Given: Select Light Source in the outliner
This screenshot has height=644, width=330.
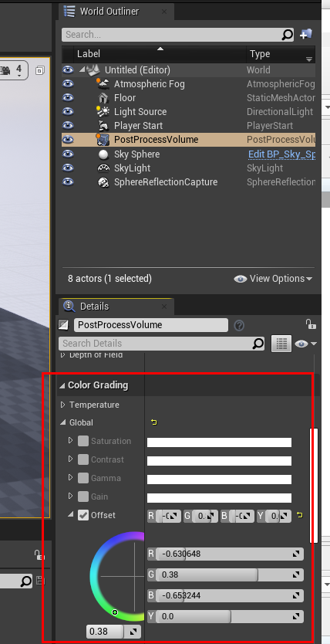Looking at the screenshot, I should 140,112.
